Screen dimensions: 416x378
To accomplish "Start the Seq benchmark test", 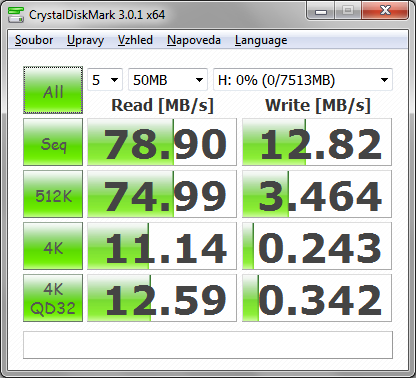I will point(53,142).
